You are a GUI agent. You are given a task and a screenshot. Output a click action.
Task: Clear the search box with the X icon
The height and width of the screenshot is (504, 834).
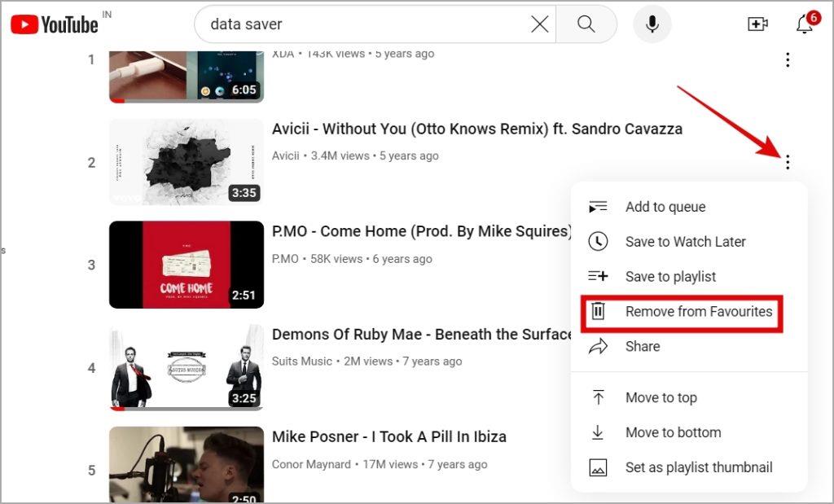click(x=539, y=24)
